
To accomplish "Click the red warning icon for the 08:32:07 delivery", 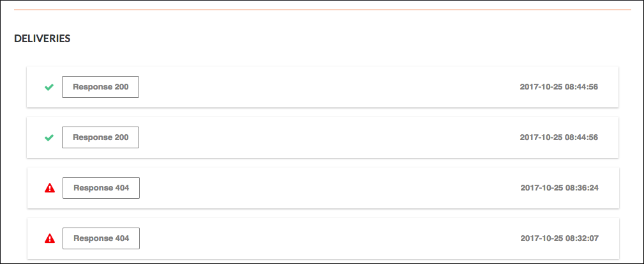I will (49, 238).
